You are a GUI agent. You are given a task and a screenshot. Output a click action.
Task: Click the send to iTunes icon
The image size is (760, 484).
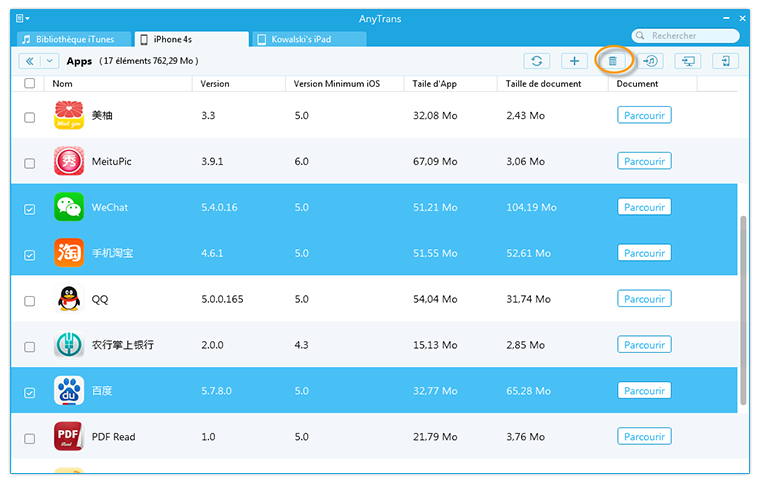[x=650, y=61]
